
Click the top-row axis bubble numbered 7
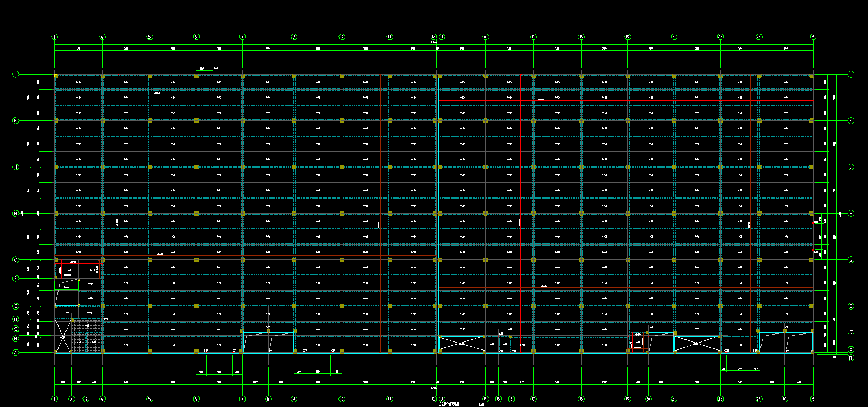(x=243, y=37)
